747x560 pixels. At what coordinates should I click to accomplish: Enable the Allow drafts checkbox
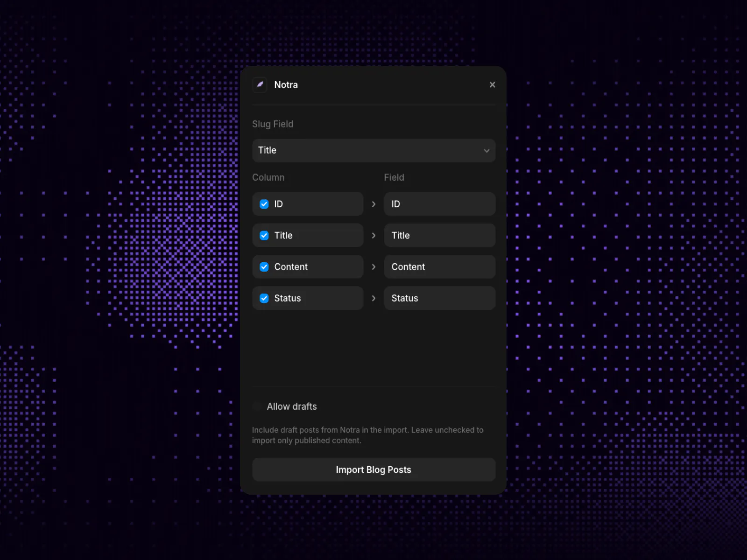coord(257,406)
